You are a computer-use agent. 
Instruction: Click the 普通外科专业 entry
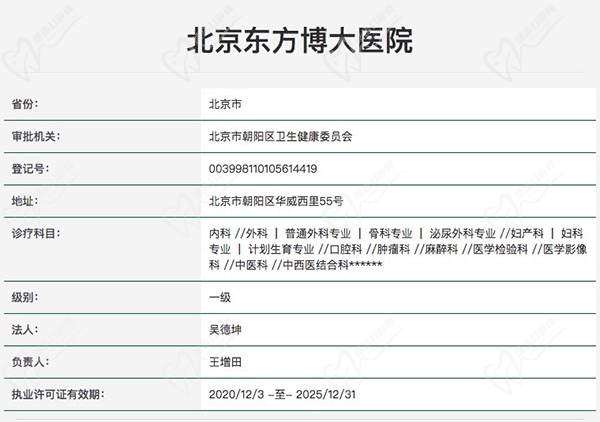(318, 233)
